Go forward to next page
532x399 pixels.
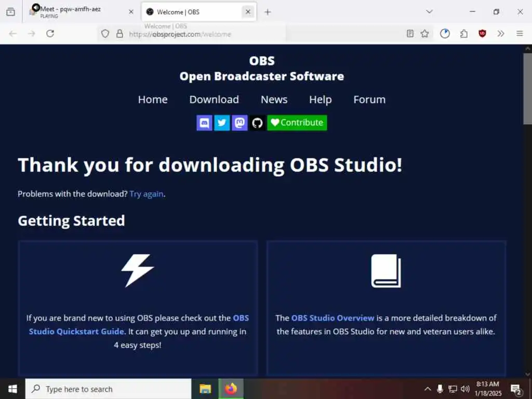point(32,34)
